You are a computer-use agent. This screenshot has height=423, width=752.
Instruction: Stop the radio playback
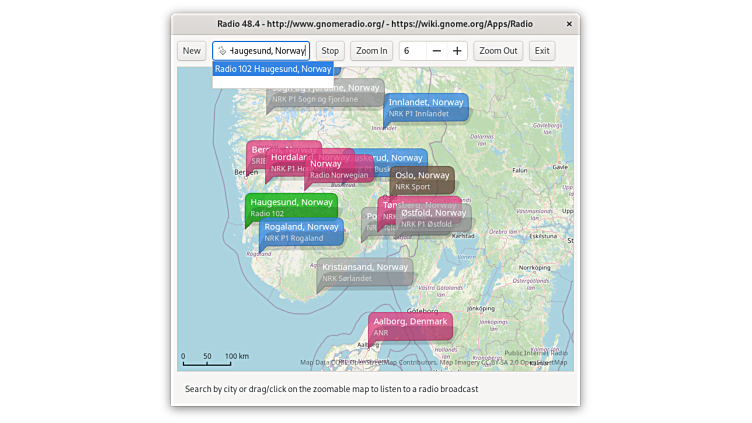[x=331, y=51]
